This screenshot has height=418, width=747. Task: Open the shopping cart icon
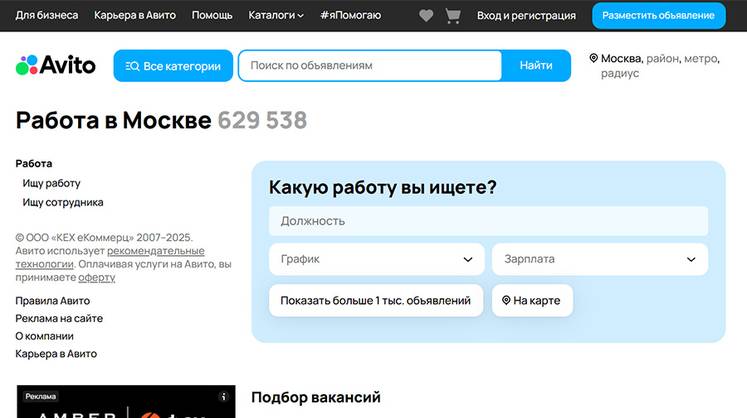coord(453,16)
